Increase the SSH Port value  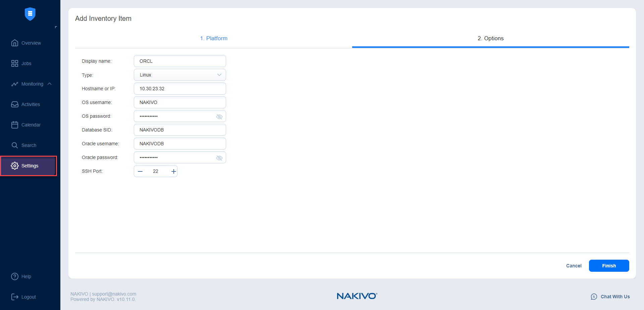[x=173, y=171]
